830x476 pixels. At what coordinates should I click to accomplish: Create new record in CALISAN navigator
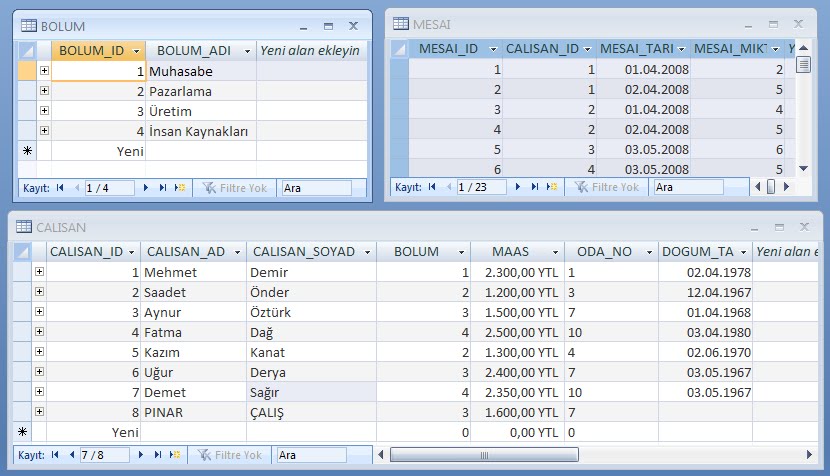point(175,454)
